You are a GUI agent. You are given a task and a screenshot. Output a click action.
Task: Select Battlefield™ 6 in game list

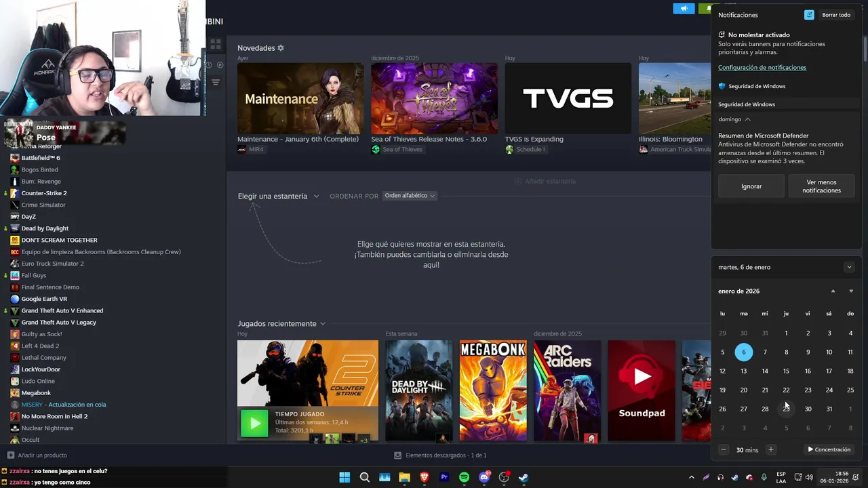click(x=41, y=158)
